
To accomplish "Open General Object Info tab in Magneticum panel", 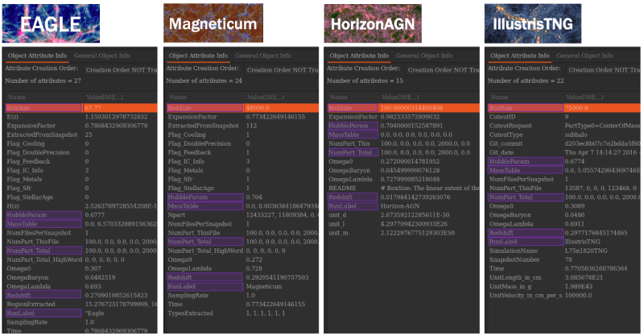I will [263, 56].
